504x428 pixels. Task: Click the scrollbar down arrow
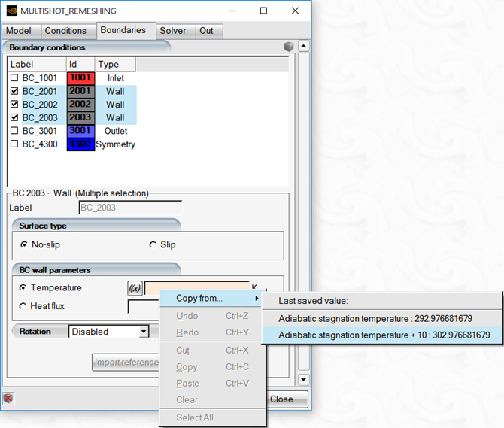303,380
